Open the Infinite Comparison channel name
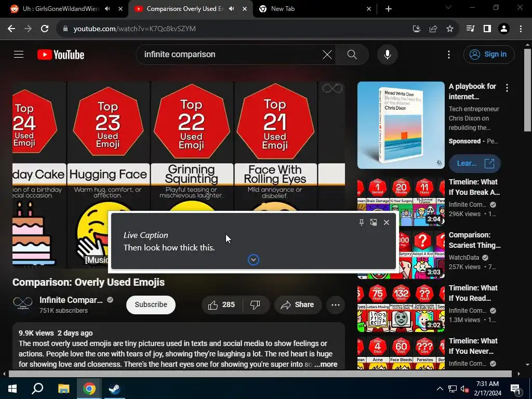Viewport: 532px width, 399px height. point(71,300)
